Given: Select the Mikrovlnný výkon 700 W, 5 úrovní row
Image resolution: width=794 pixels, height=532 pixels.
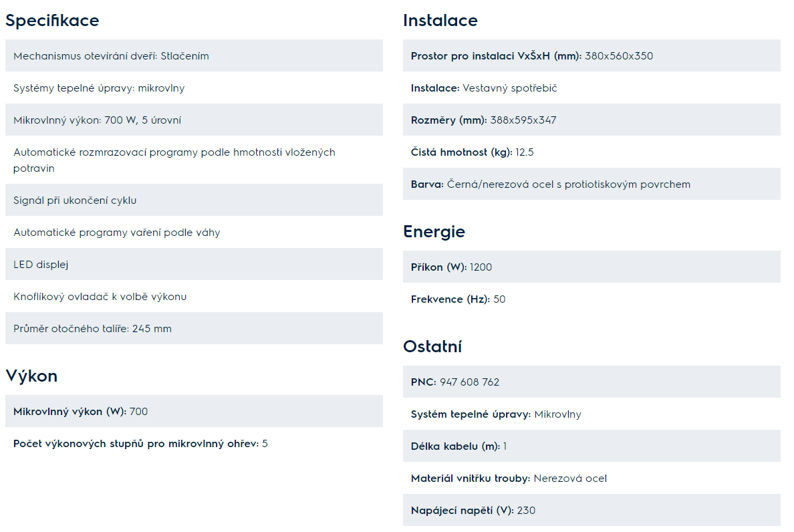Looking at the screenshot, I should click(x=194, y=120).
